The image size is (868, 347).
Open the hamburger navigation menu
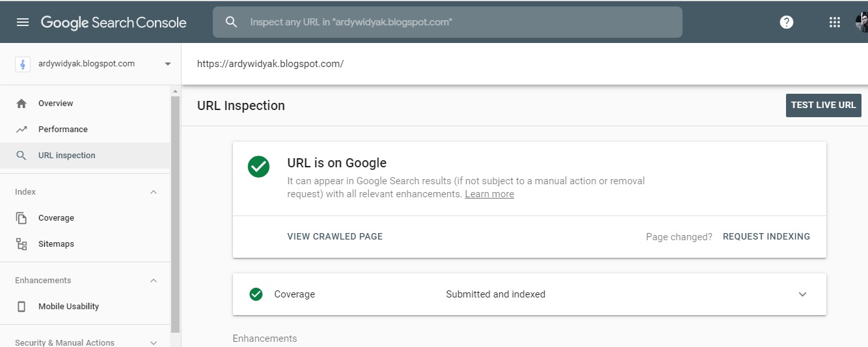(x=23, y=22)
